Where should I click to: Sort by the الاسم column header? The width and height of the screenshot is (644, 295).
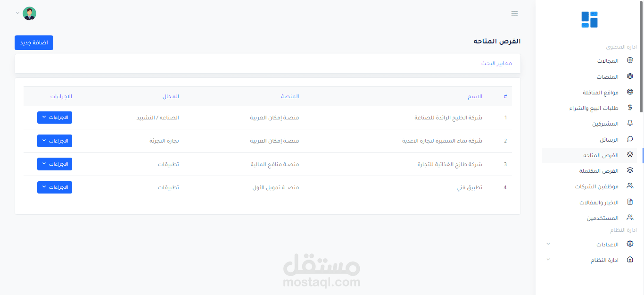(475, 96)
